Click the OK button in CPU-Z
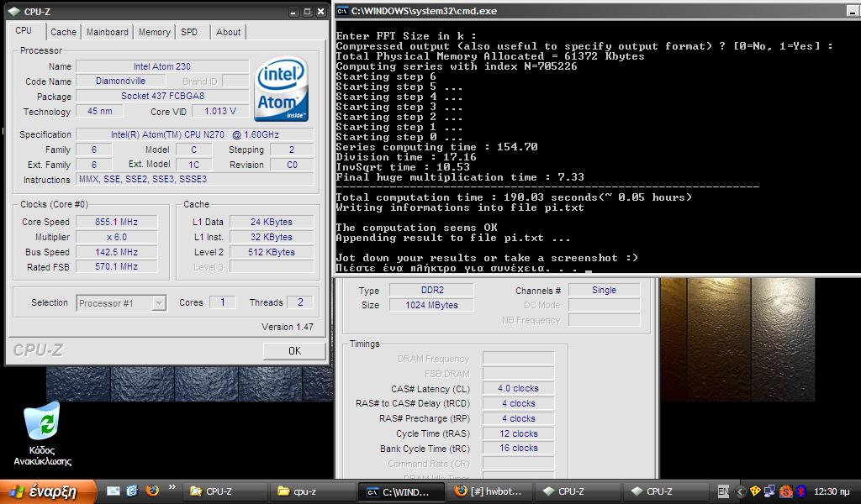 pos(294,351)
